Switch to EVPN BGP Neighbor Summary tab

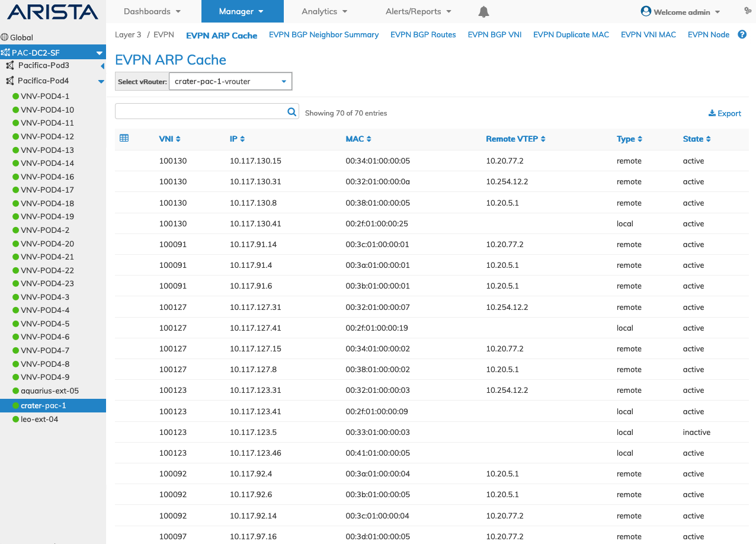pyautogui.click(x=323, y=35)
